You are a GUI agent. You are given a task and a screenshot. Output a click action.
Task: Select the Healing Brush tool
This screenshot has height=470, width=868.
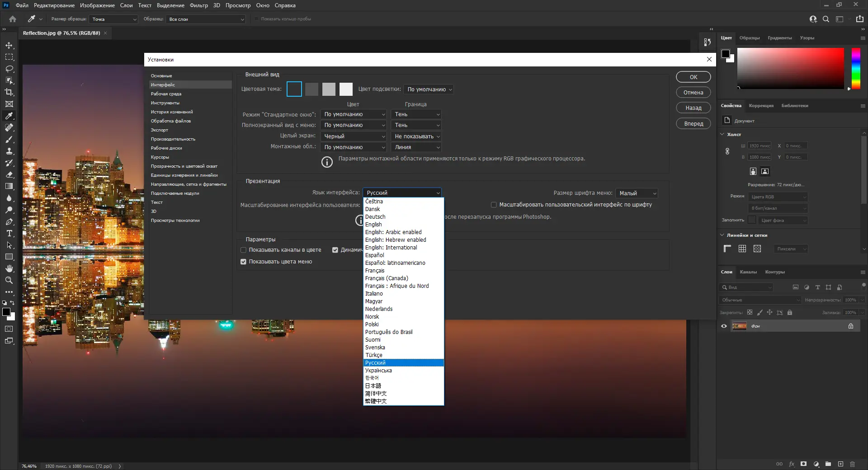click(9, 127)
